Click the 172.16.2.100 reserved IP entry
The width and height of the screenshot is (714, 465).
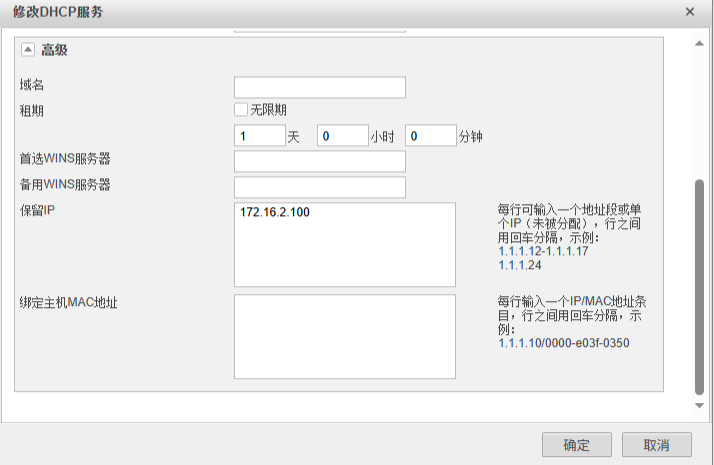click(275, 212)
